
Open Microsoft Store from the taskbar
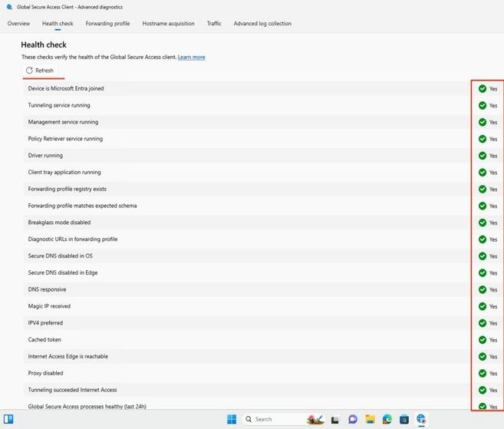point(404,419)
